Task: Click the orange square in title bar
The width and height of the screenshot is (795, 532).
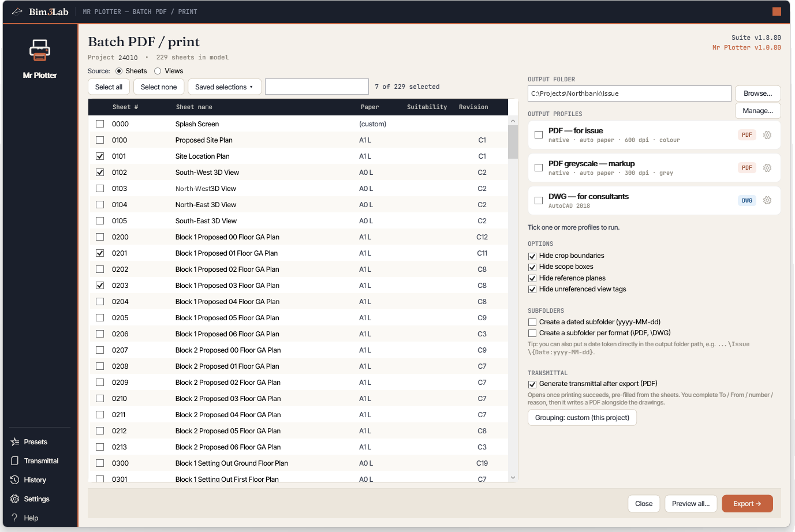Action: 777,12
